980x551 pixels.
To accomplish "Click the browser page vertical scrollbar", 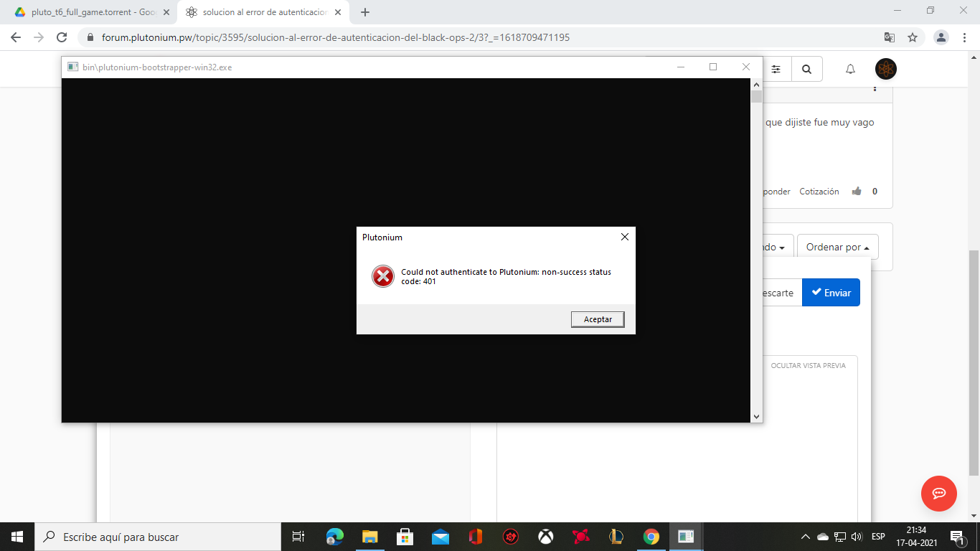I will click(974, 362).
